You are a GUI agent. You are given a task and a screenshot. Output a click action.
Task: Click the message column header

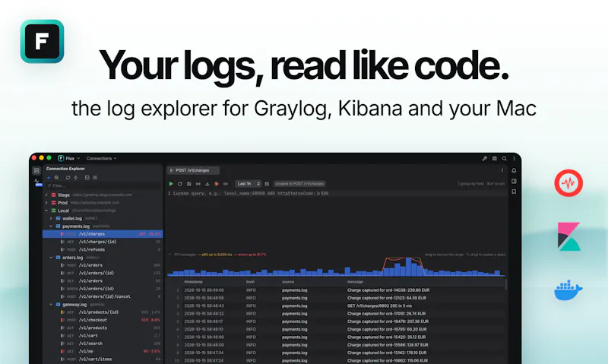(x=355, y=282)
